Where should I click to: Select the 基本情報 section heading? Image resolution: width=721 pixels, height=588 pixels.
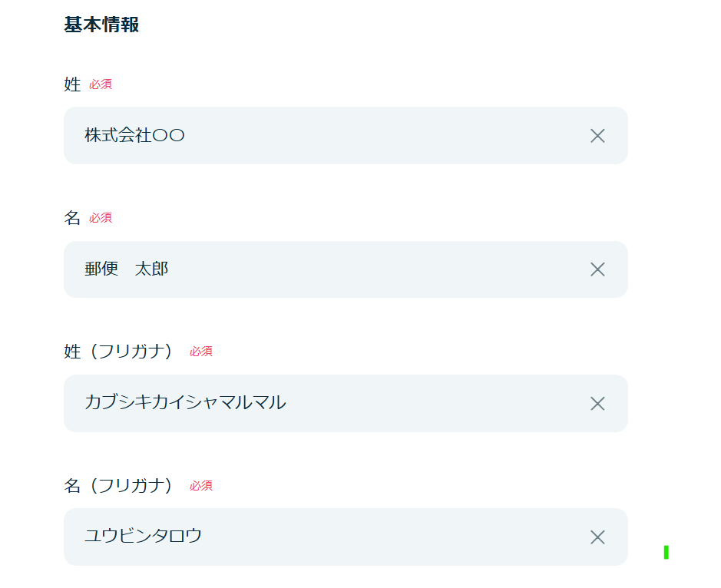point(101,25)
